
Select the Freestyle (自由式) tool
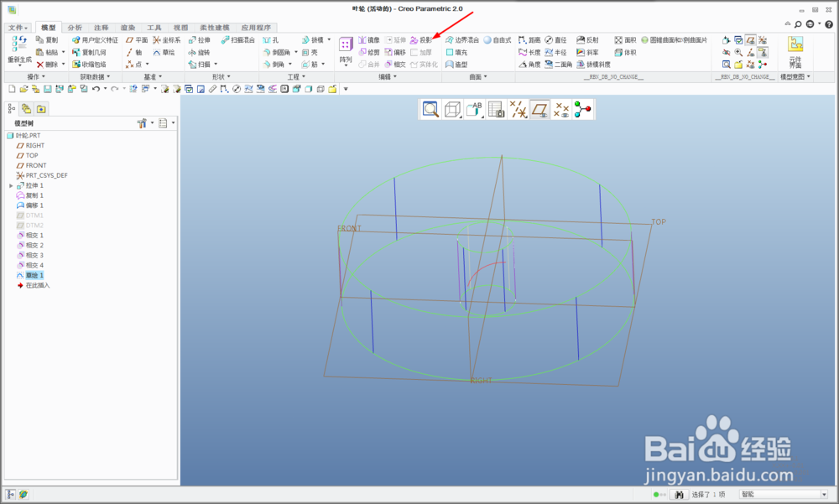[497, 40]
